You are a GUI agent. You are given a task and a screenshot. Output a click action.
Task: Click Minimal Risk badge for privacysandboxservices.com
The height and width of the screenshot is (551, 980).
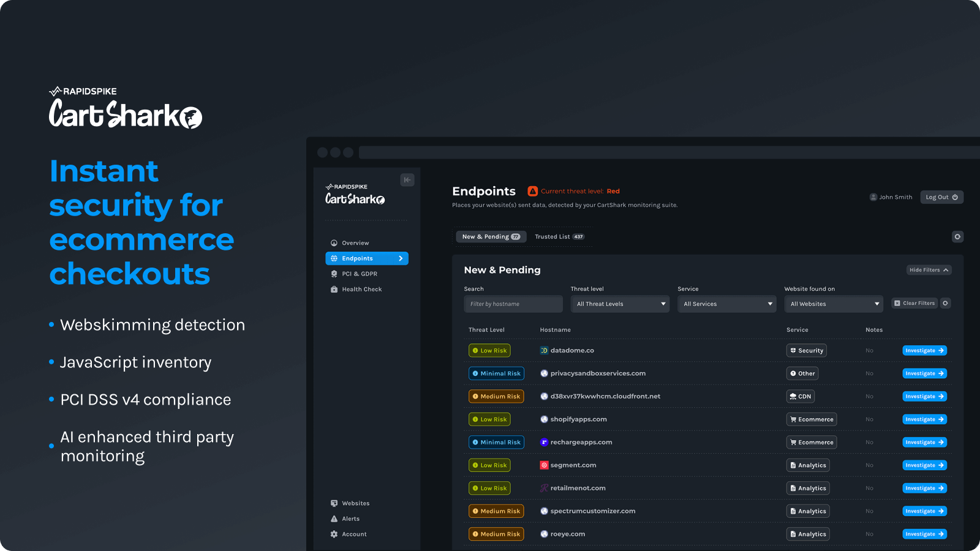point(496,373)
